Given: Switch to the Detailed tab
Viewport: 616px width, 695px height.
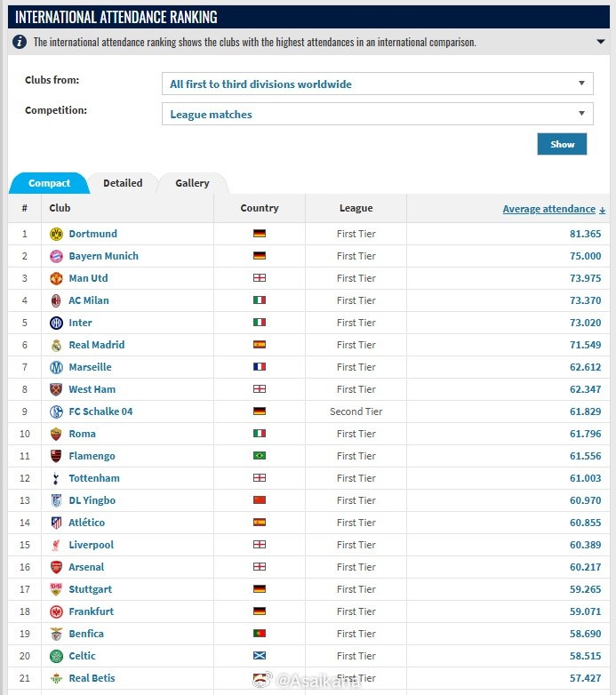Looking at the screenshot, I should 123,183.
